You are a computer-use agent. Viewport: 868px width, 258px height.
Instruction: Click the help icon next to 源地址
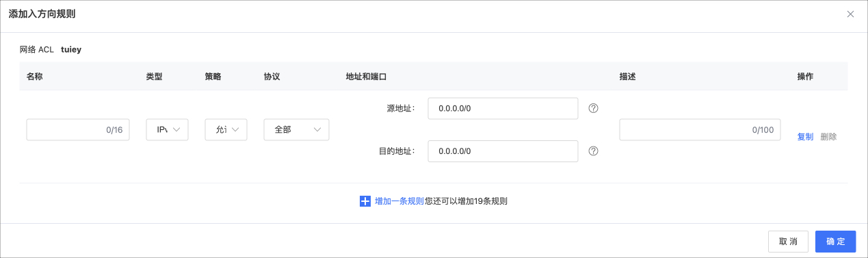594,108
